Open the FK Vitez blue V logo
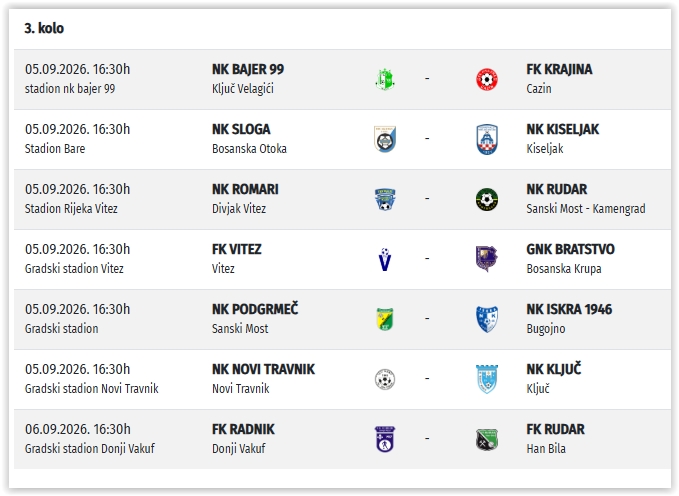 click(x=385, y=259)
